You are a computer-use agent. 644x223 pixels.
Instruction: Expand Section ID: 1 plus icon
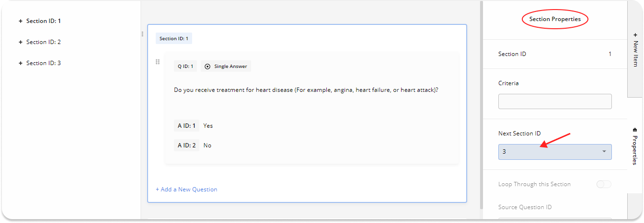click(x=21, y=21)
